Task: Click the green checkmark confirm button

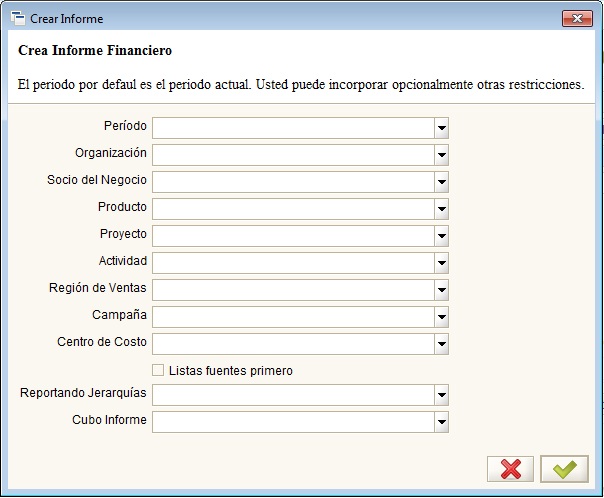Action: 564,469
